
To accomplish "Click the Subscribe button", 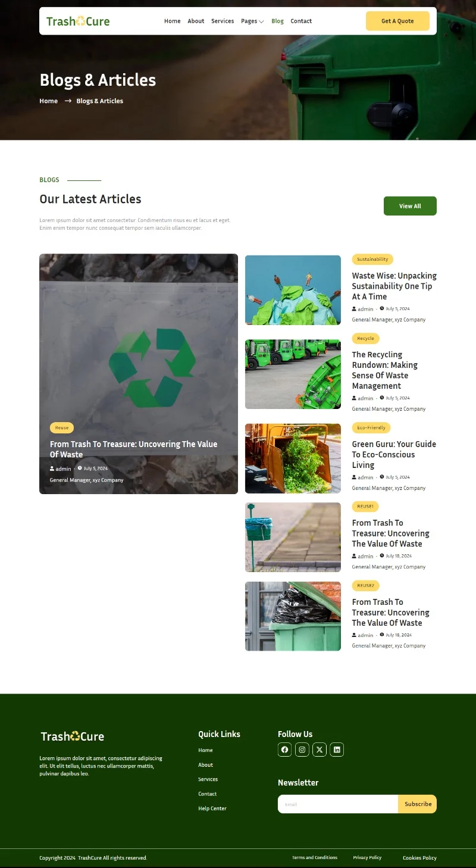I will tap(418, 804).
